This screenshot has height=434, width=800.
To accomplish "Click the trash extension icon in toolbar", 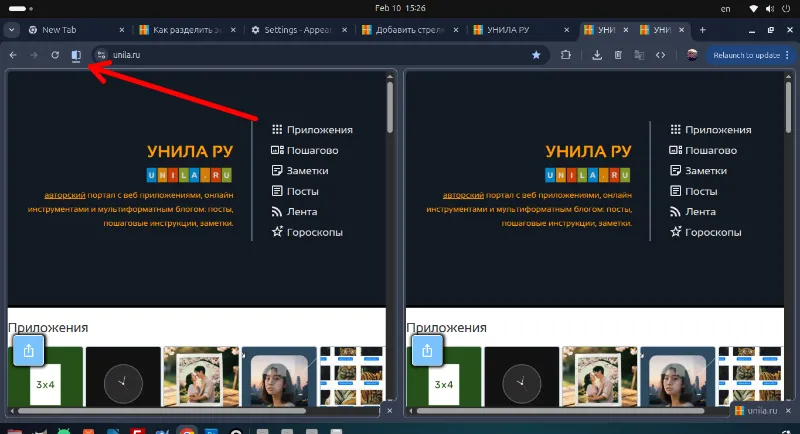I will (x=618, y=55).
